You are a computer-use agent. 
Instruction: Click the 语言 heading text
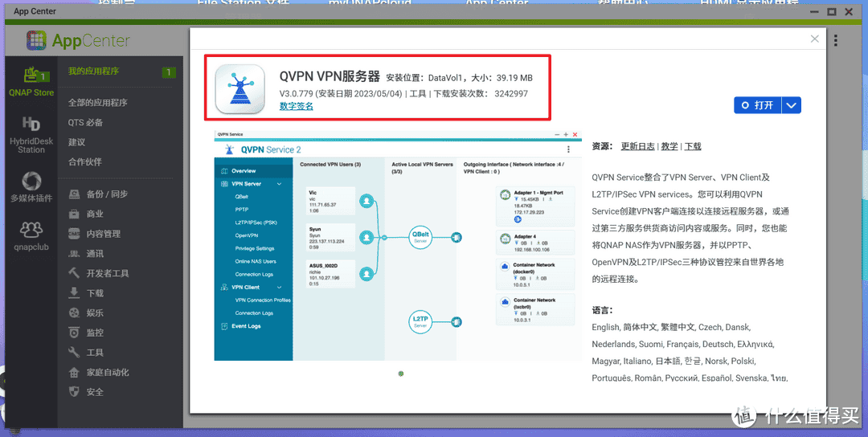(602, 310)
